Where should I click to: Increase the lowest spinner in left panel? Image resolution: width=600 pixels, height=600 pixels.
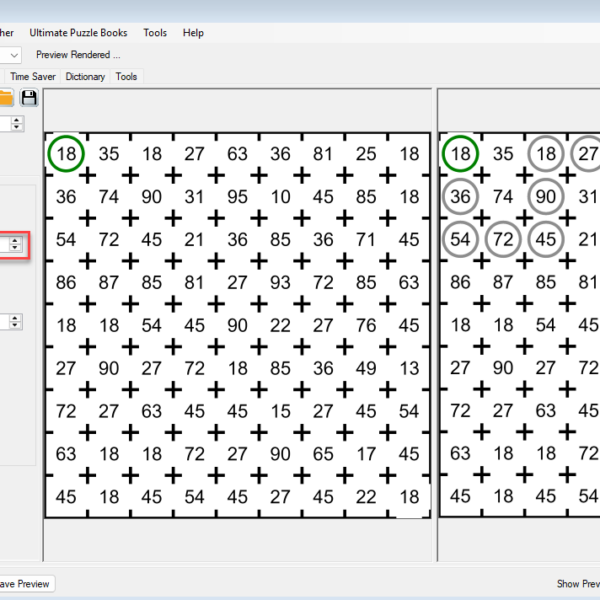(x=15, y=318)
